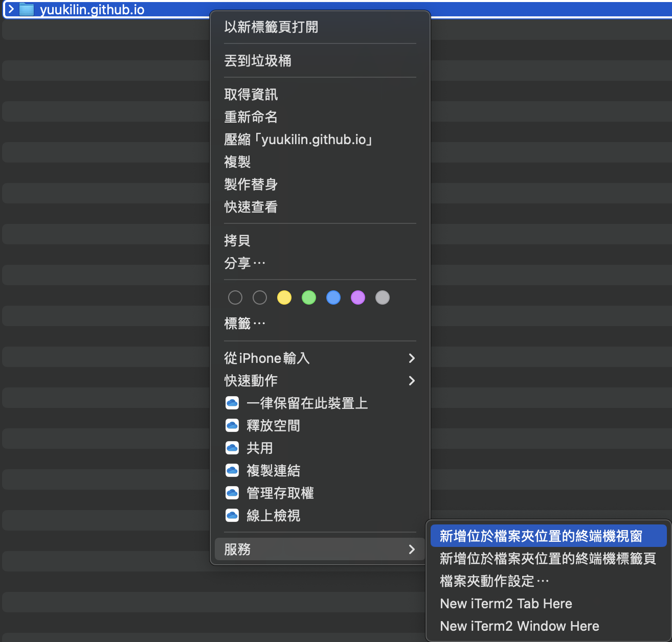This screenshot has height=642, width=672.
Task: Toggle the gray tag circle
Action: click(x=383, y=297)
